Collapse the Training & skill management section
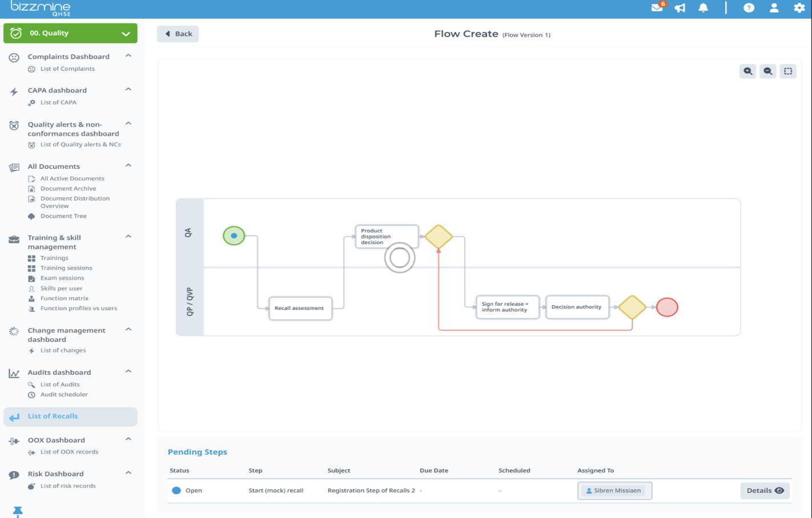The image size is (812, 518). [128, 237]
